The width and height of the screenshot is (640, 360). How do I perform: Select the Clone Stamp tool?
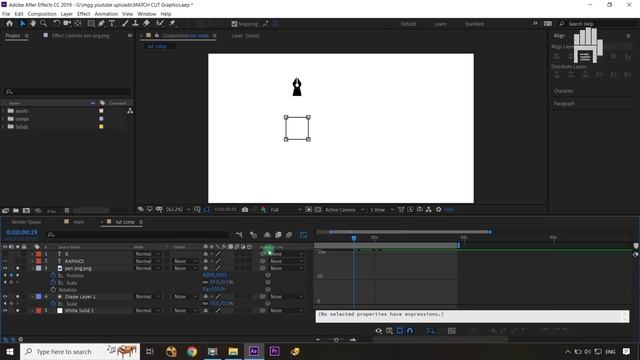click(136, 24)
